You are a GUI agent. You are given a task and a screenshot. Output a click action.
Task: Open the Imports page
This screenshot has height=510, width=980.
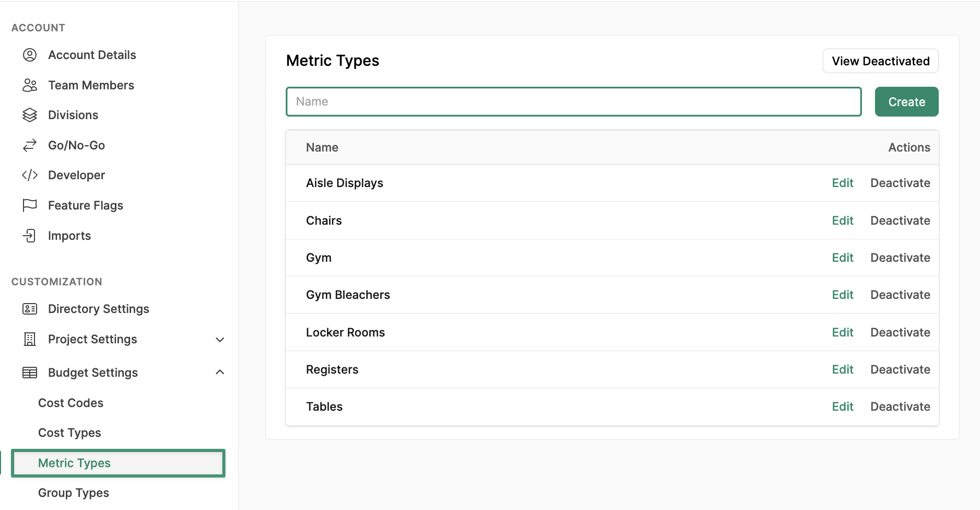coord(69,236)
